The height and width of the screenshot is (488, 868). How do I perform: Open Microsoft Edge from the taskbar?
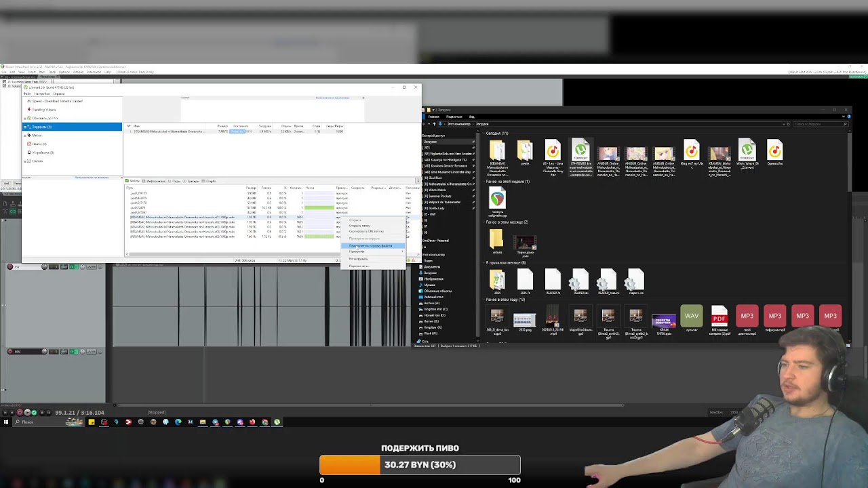point(178,422)
